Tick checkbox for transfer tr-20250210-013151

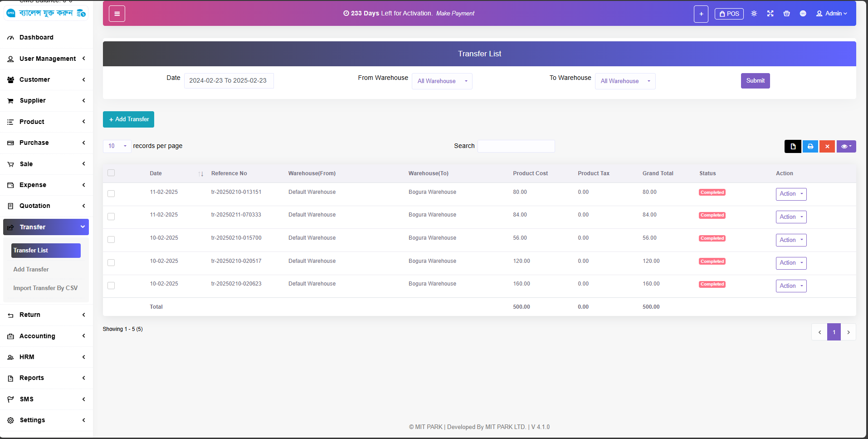click(x=111, y=194)
